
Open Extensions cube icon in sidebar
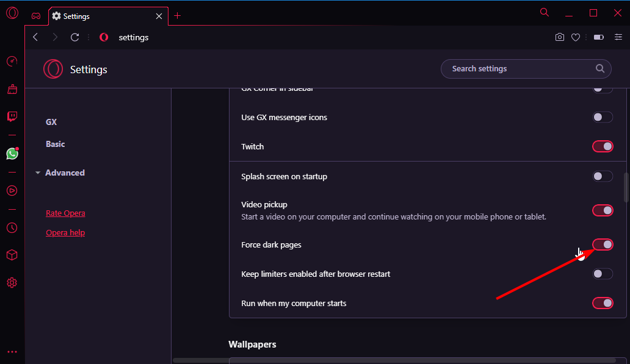pos(12,255)
